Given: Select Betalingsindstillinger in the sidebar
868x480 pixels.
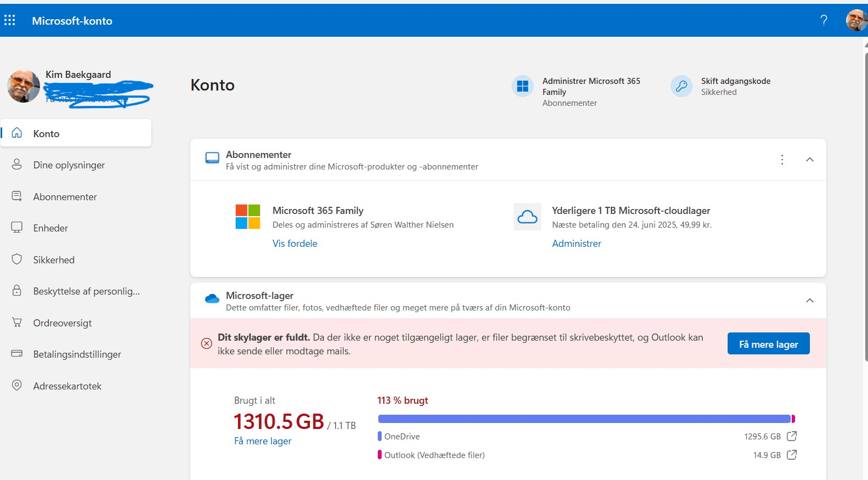Looking at the screenshot, I should click(x=77, y=354).
